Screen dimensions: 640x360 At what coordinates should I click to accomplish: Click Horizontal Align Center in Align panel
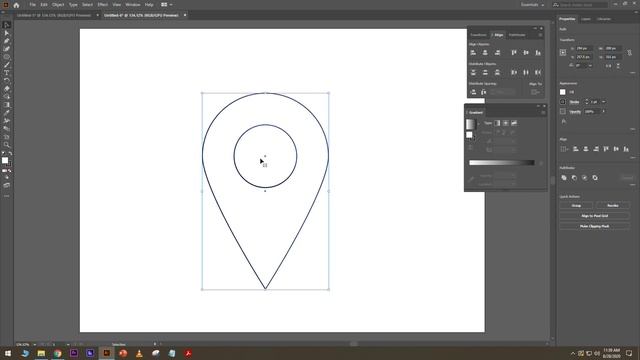(485, 53)
